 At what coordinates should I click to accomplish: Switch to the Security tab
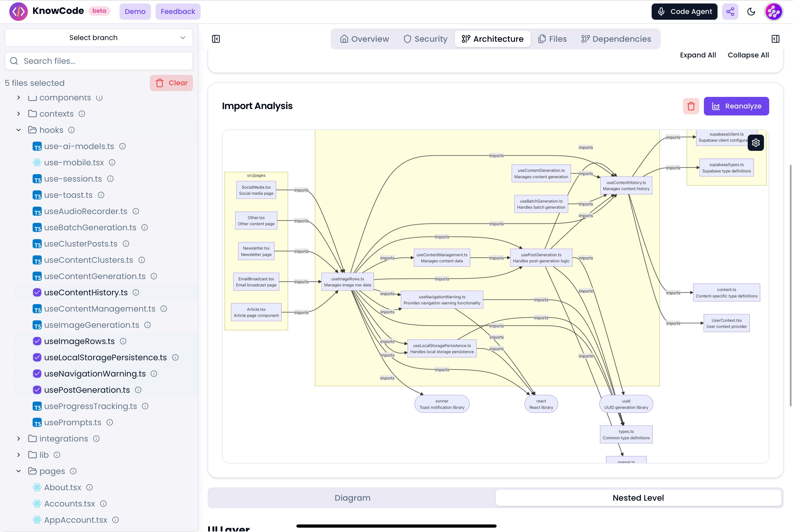point(425,39)
